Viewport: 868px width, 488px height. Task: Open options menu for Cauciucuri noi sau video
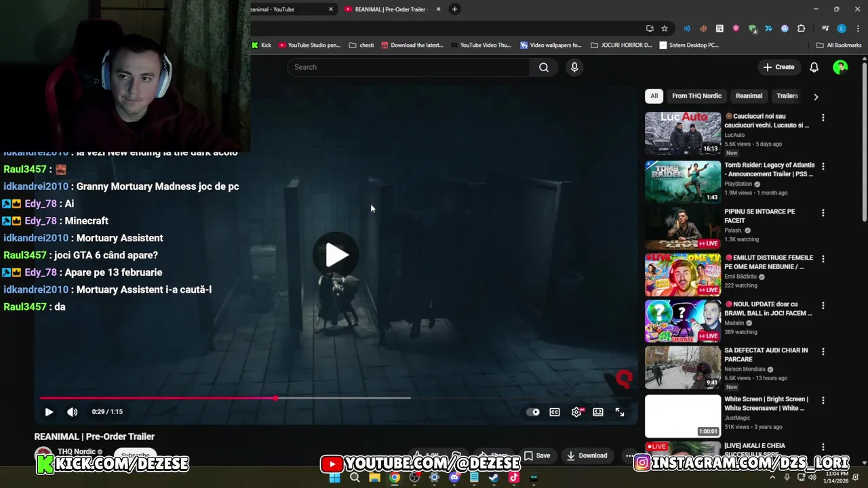click(x=823, y=117)
